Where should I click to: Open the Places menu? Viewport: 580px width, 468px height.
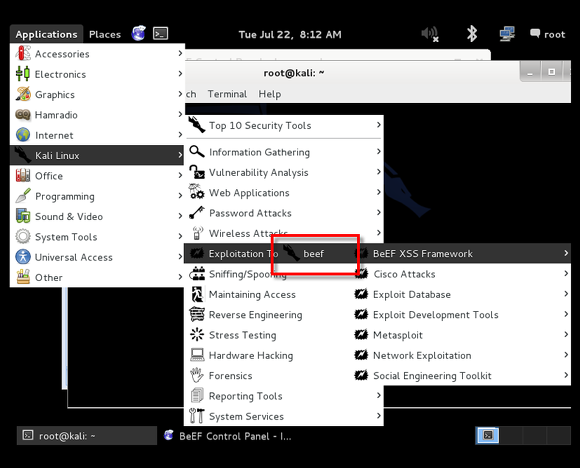tap(105, 34)
